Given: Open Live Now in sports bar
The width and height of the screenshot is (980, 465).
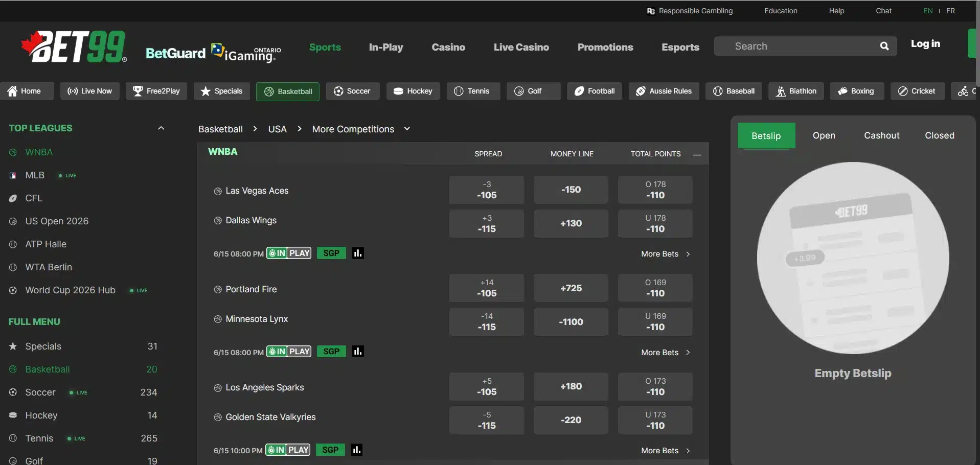Looking at the screenshot, I should click(90, 91).
